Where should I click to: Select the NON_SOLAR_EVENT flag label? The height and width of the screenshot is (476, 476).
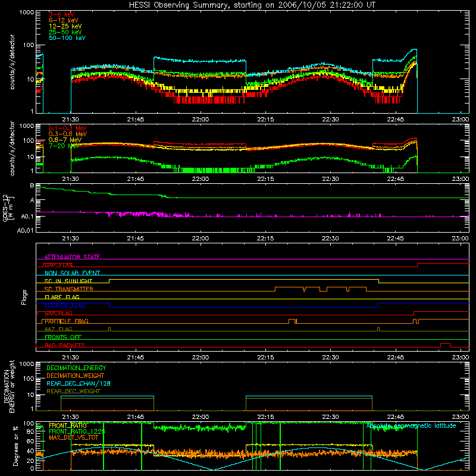[x=72, y=273]
